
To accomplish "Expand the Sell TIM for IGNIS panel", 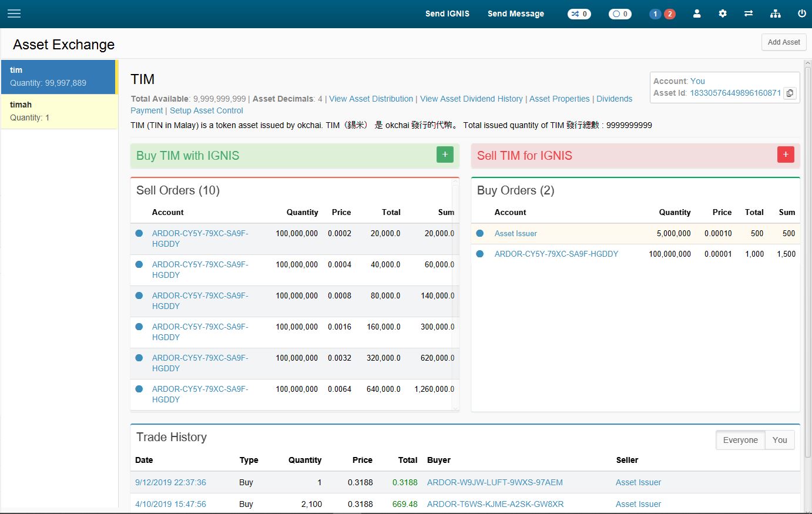I will [x=786, y=154].
